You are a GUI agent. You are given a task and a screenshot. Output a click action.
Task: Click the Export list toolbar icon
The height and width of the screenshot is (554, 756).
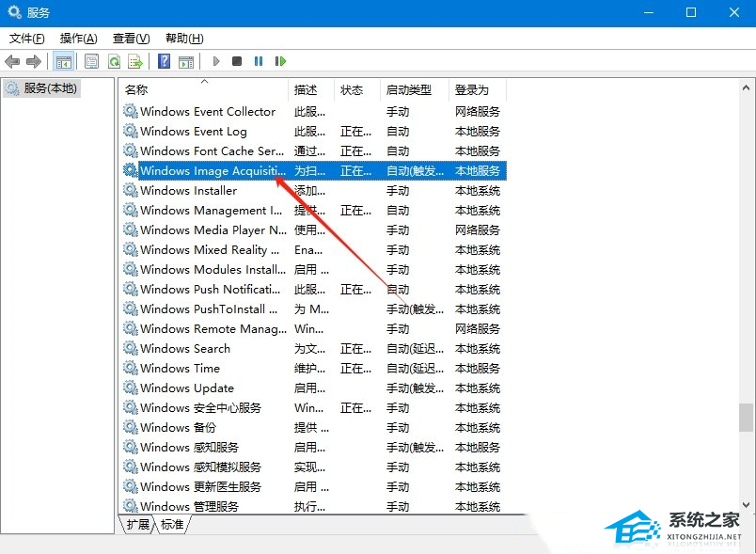point(135,61)
